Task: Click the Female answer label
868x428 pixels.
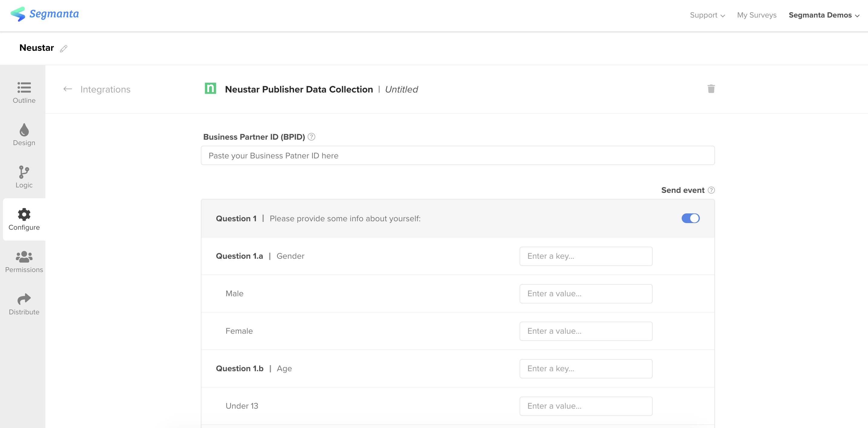Action: 239,331
